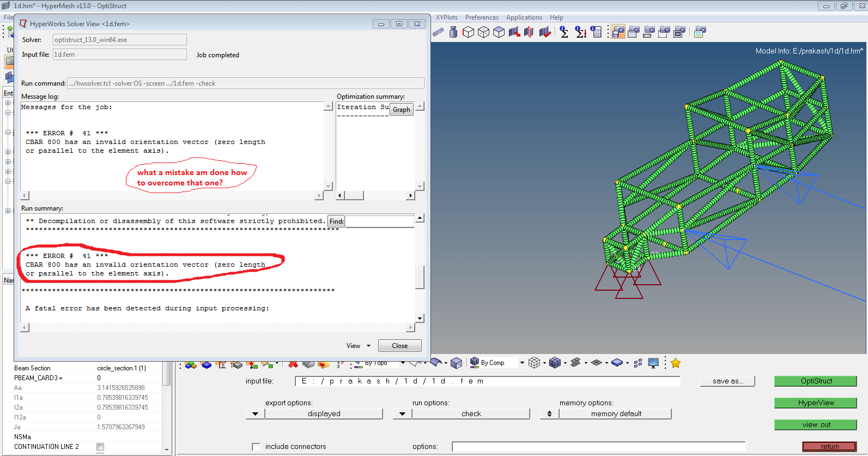Image resolution: width=868 pixels, height=456 pixels.
Task: Click the shaded blue cube display icon
Action: [555, 363]
